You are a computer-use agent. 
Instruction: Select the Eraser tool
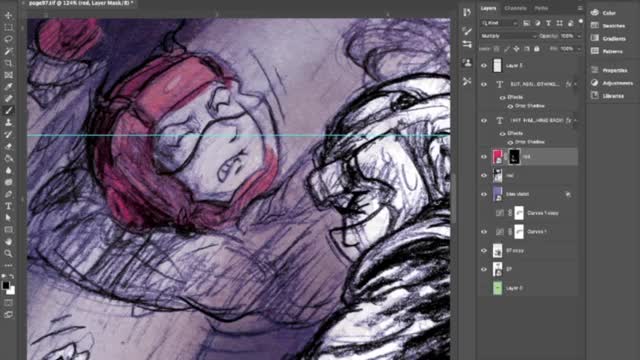pyautogui.click(x=8, y=146)
